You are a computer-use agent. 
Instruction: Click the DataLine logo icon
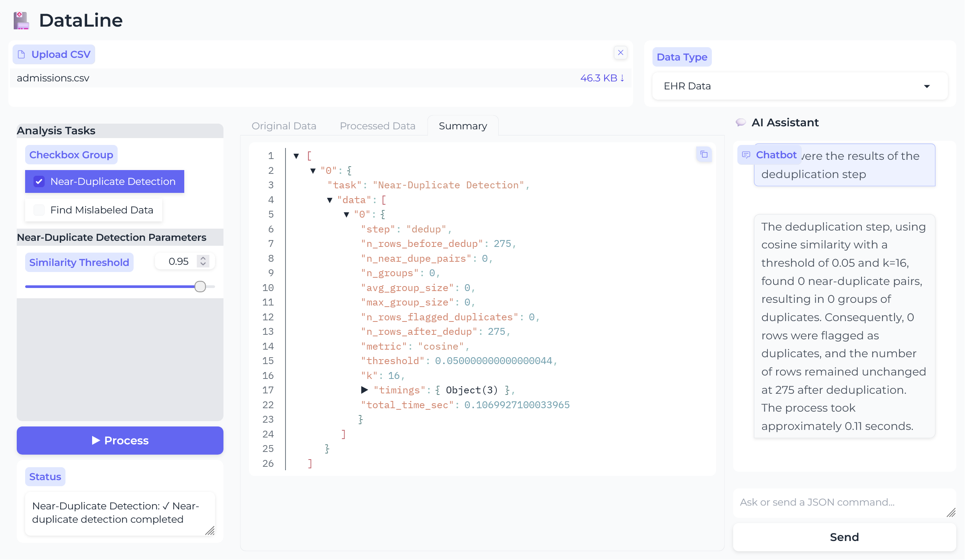tap(21, 20)
